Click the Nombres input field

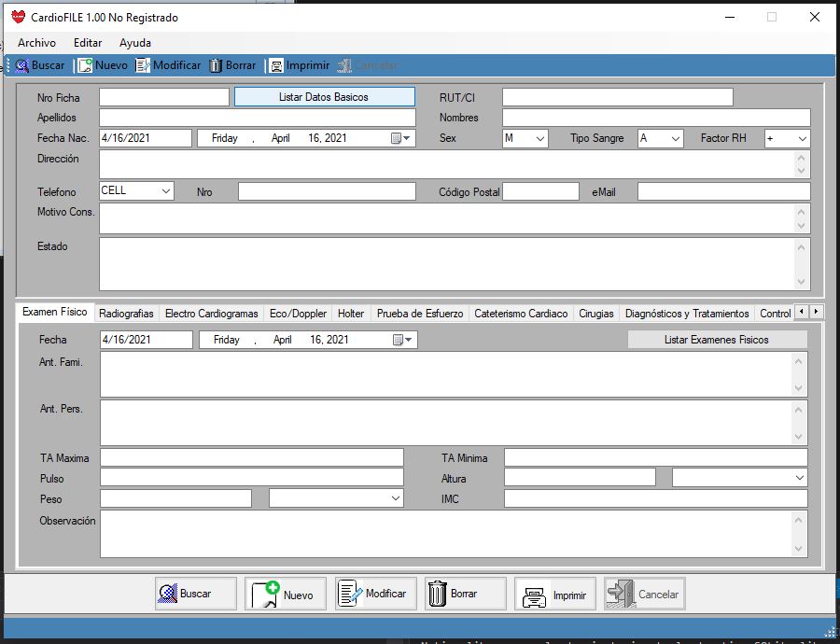pos(656,118)
